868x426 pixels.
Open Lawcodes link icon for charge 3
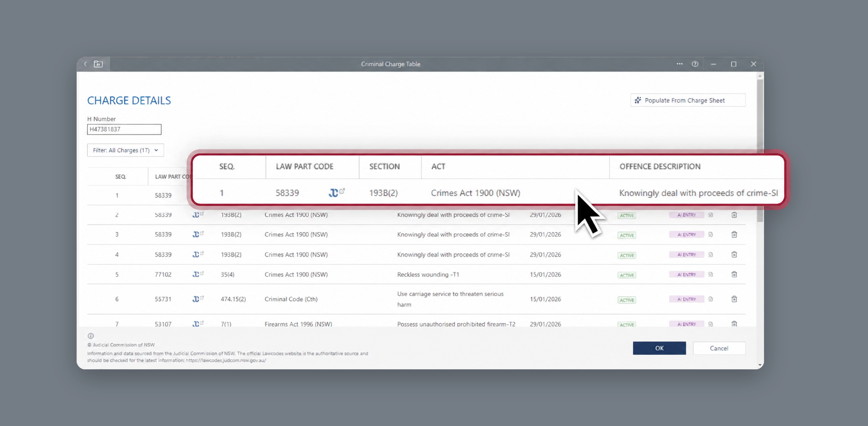(x=198, y=234)
